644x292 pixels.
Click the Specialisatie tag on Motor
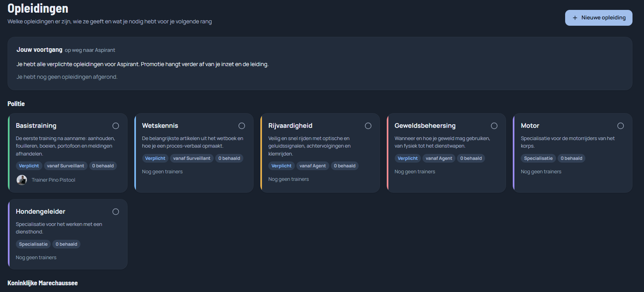coord(538,158)
